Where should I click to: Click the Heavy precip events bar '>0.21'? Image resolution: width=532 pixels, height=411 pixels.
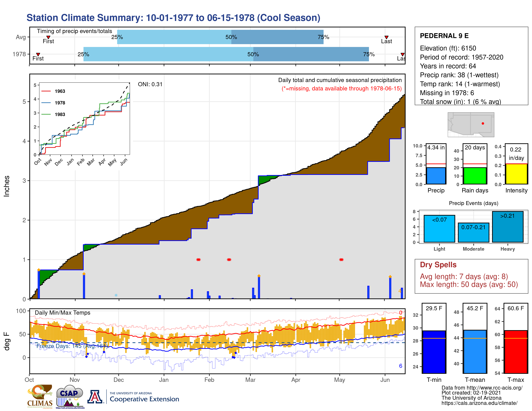click(508, 227)
